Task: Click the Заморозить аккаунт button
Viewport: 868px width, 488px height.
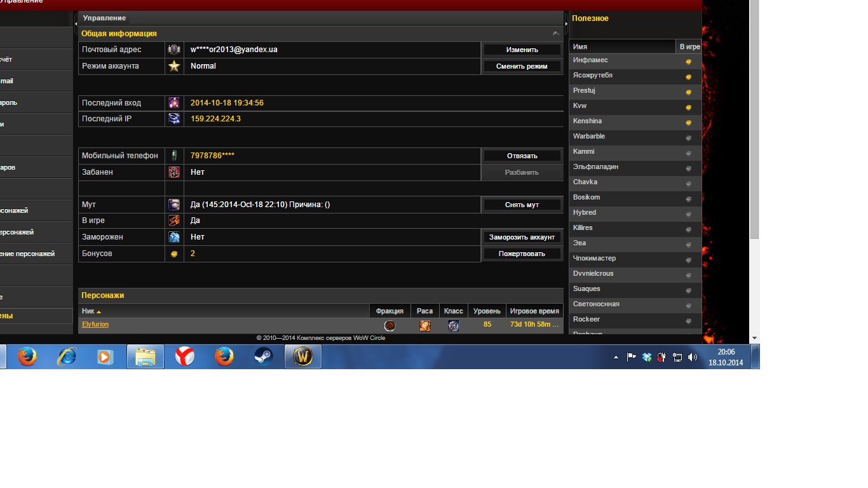Action: tap(522, 237)
